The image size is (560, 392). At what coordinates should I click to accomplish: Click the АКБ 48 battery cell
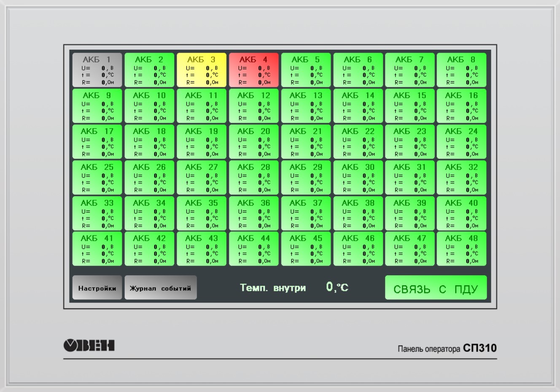pos(461,249)
